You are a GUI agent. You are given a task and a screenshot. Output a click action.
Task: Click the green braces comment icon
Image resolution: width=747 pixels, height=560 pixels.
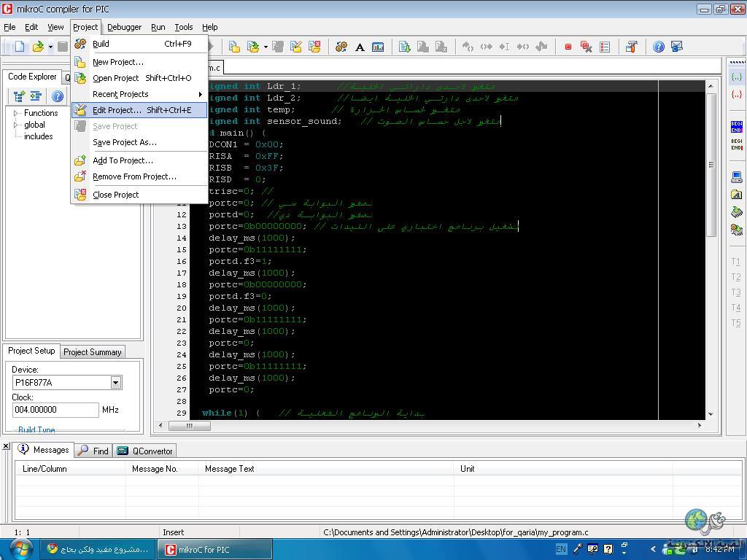coord(737,76)
